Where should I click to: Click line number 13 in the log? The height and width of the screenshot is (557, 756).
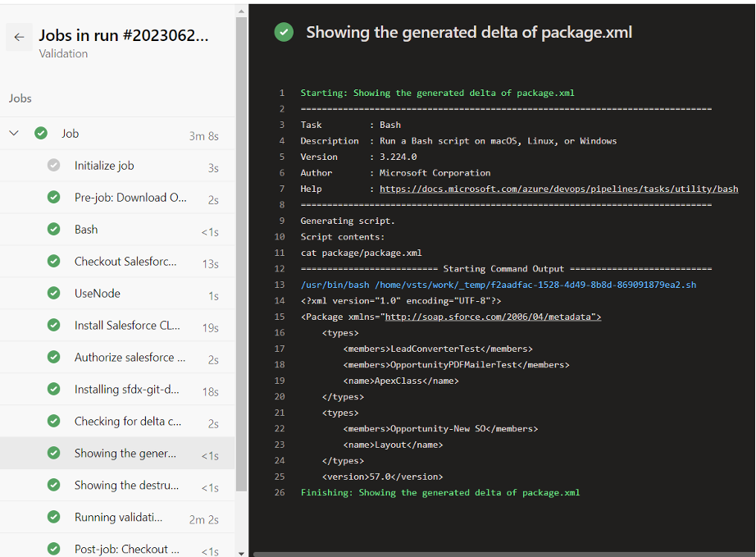[x=280, y=285]
